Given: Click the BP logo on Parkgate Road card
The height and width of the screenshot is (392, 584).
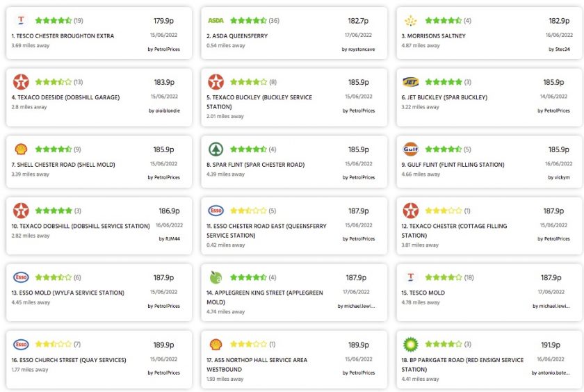Looking at the screenshot, I should (411, 344).
